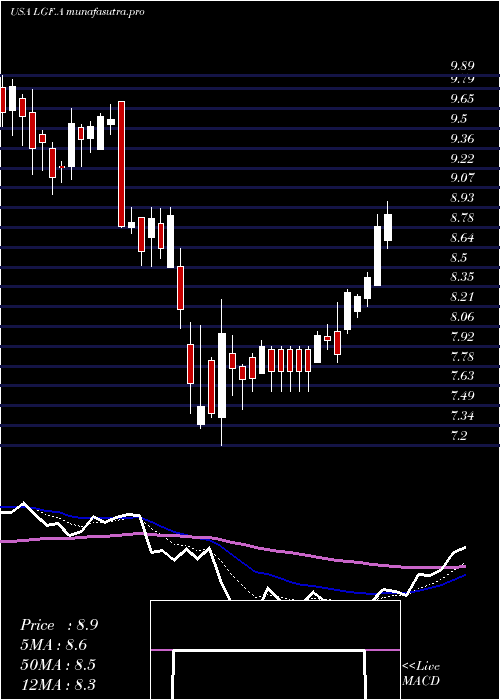
Task: Click the 7.78 price axis label
Action: coord(462,357)
